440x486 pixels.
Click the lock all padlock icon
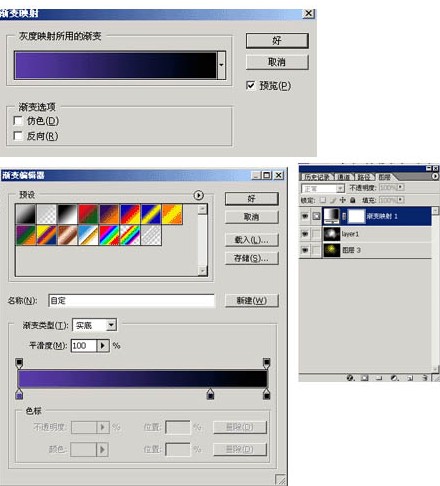pos(353,200)
